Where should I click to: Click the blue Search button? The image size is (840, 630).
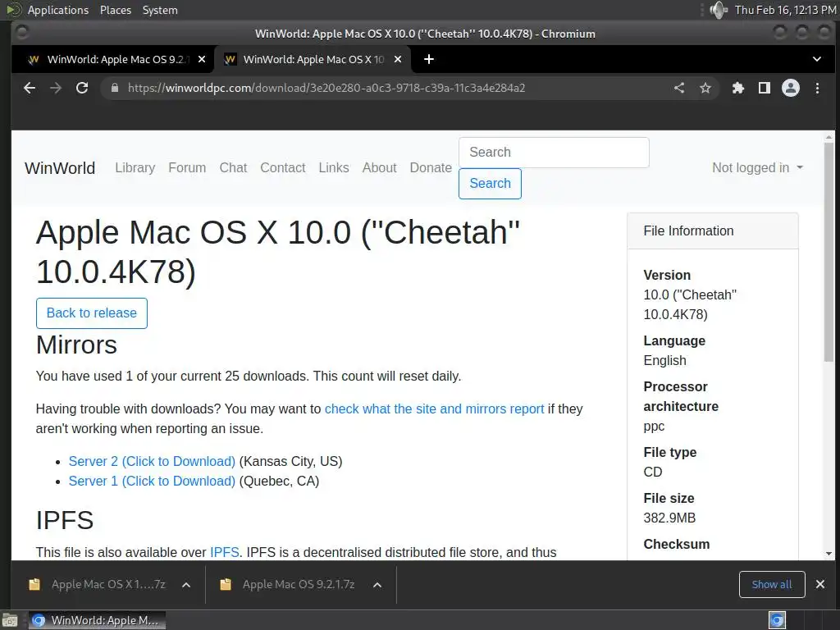point(491,183)
